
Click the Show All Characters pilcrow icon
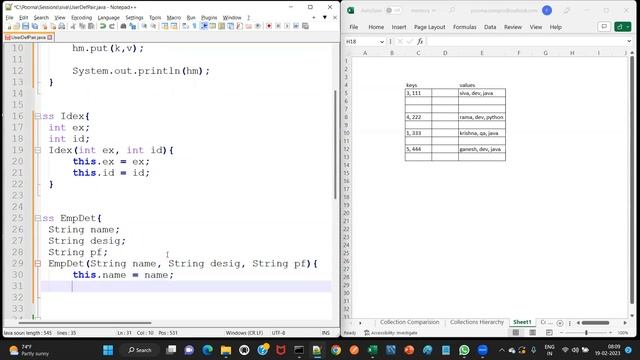click(x=194, y=26)
